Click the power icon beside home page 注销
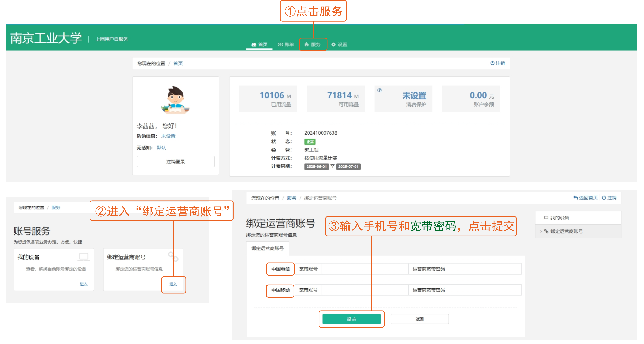 492,63
